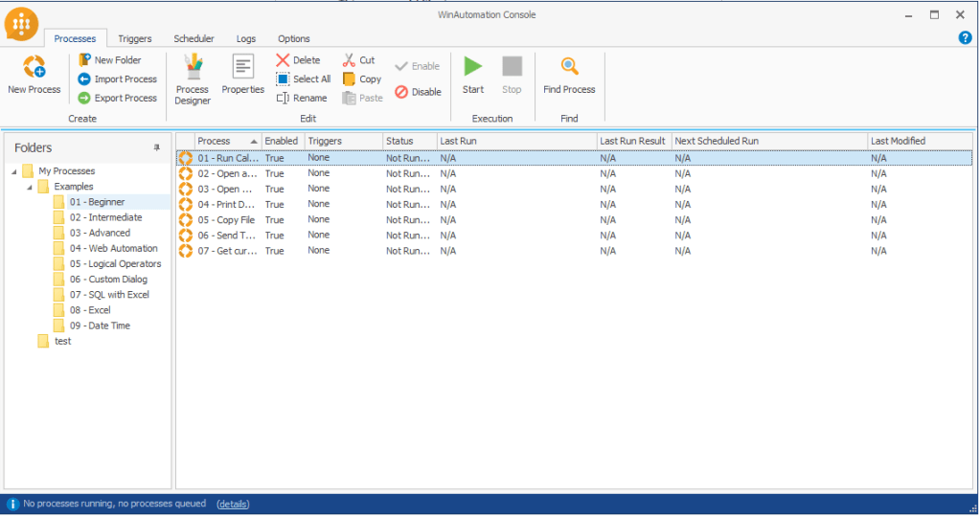Disable the selected process
This screenshot has height=517, width=980.
[419, 92]
